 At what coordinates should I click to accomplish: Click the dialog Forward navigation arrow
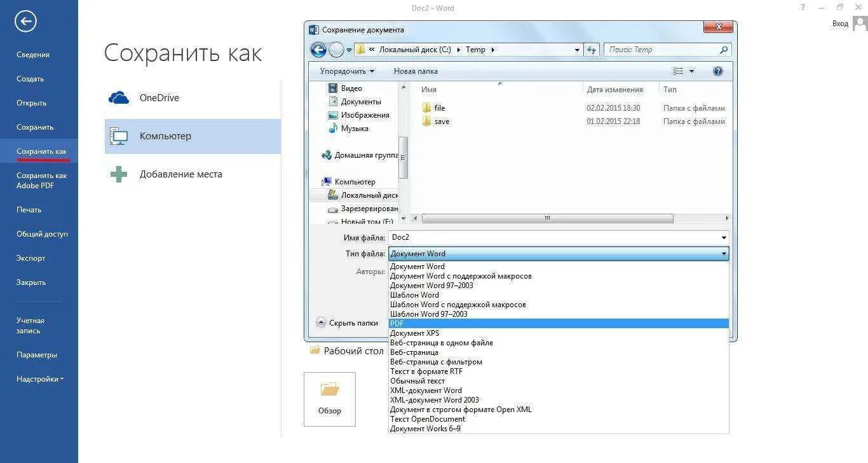click(336, 50)
